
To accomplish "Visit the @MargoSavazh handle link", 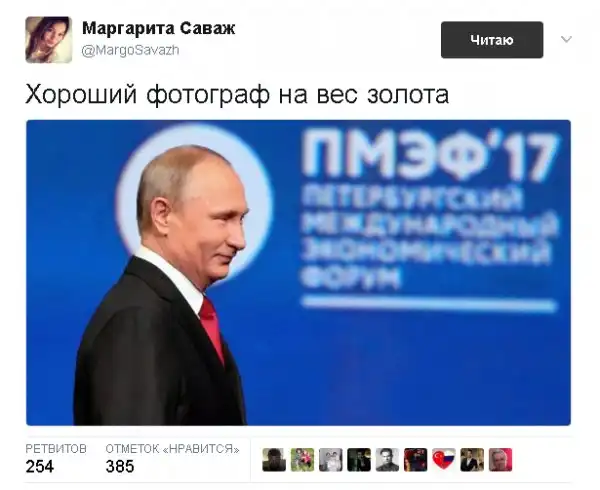I will tap(130, 50).
